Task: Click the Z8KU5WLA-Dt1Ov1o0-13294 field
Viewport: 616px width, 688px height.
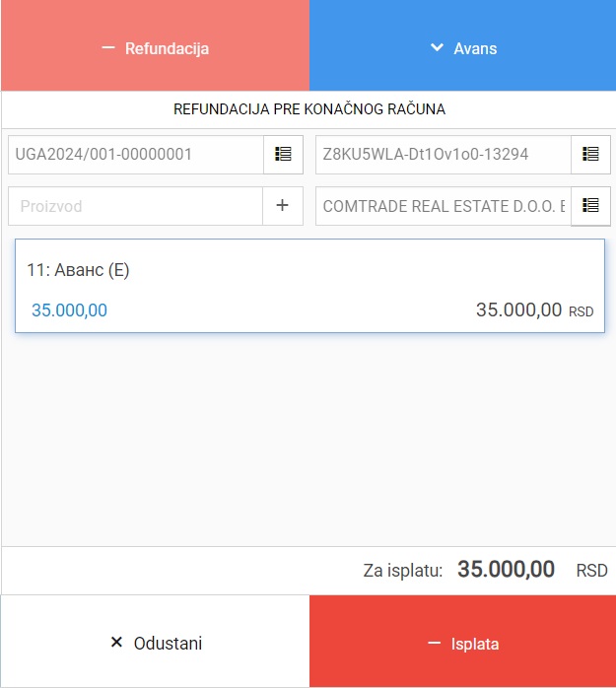Action: (x=444, y=155)
